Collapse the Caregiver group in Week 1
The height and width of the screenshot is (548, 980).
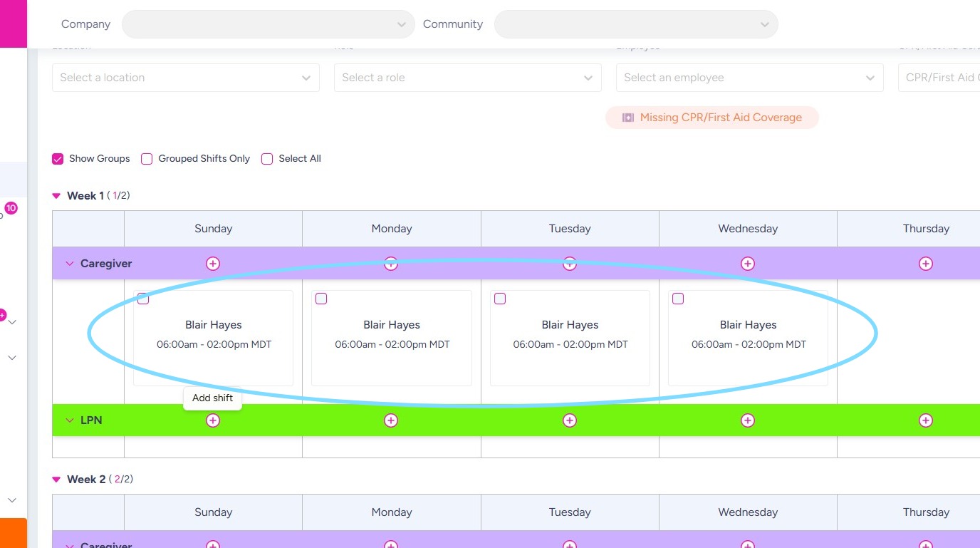click(70, 264)
